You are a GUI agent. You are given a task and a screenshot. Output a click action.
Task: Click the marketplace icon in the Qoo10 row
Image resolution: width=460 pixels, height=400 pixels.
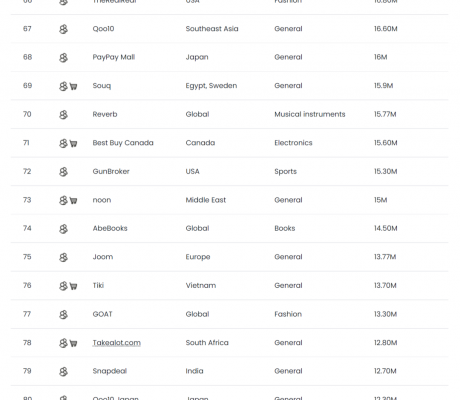(x=63, y=29)
